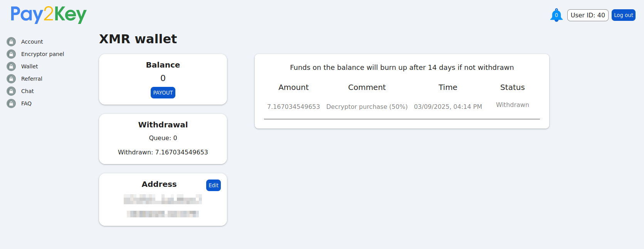
Task: Click the lock icon next to Referral
Action: coord(11,79)
